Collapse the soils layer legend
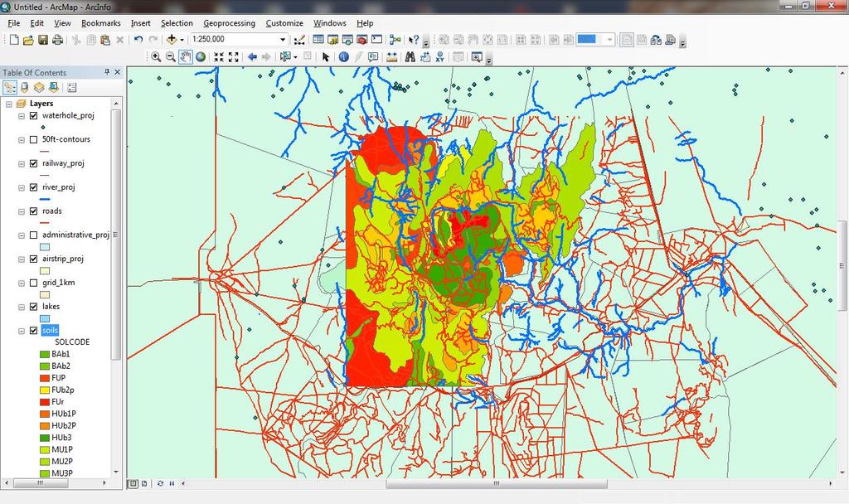Screen dimensions: 849x504 click(x=22, y=330)
